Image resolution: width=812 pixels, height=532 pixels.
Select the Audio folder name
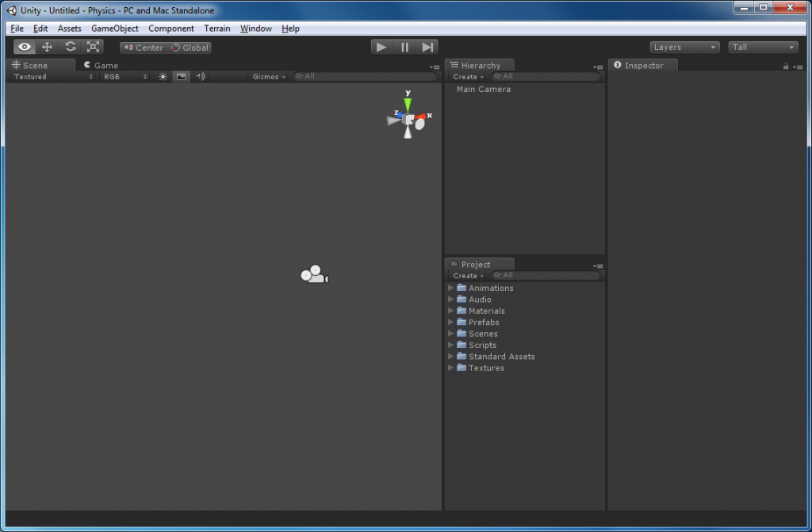(480, 300)
